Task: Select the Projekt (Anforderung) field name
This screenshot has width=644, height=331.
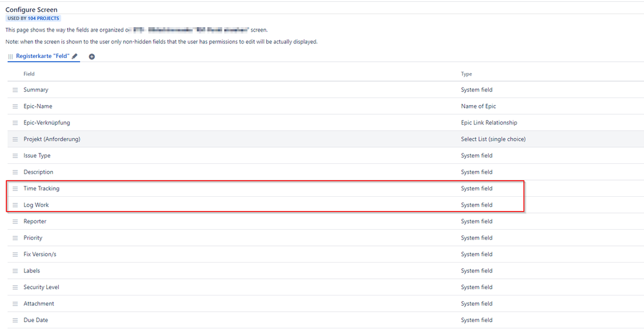Action: coord(52,139)
